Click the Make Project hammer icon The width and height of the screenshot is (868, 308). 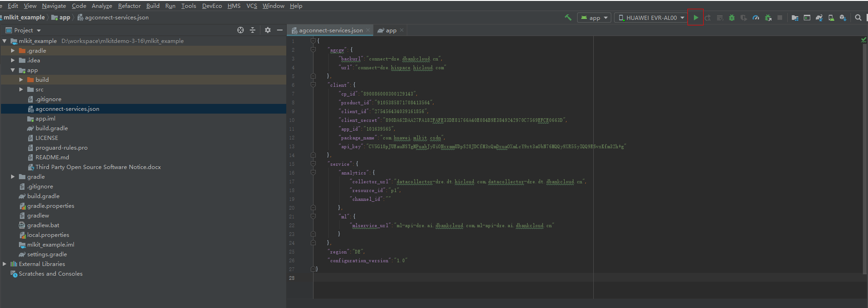(568, 18)
